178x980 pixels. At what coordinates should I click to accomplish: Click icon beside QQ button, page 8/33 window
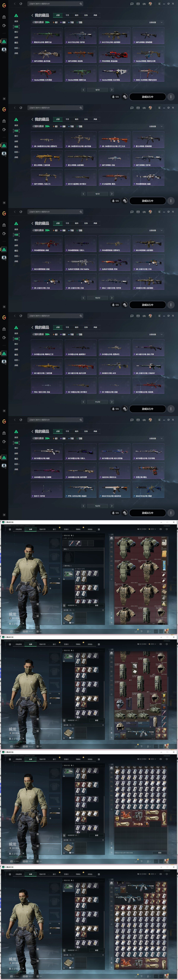(125, 97)
